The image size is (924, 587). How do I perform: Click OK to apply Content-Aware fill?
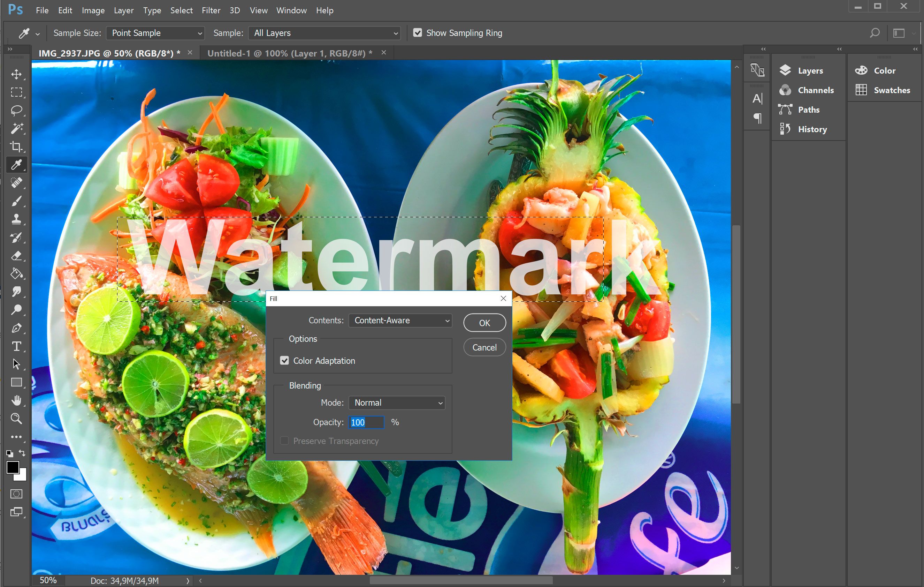483,322
